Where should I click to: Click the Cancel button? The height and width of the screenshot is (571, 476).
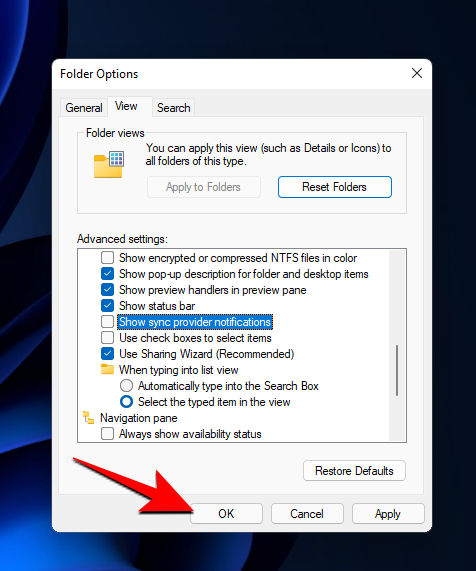pos(307,513)
